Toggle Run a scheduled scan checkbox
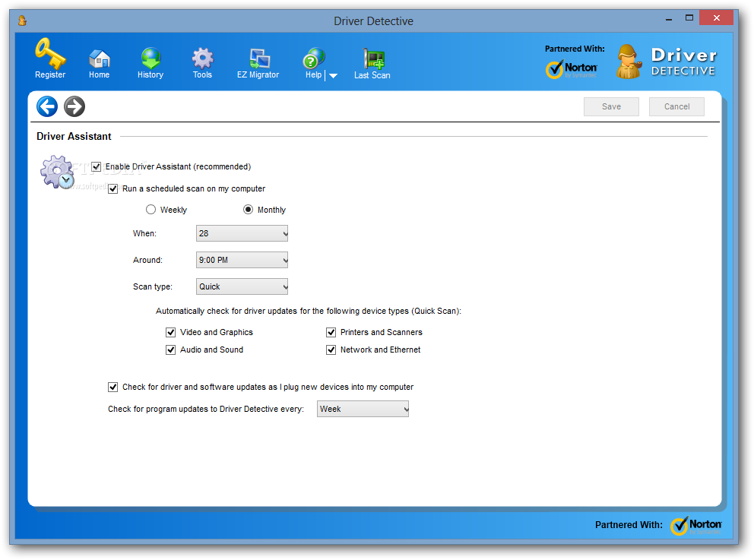 click(x=113, y=189)
